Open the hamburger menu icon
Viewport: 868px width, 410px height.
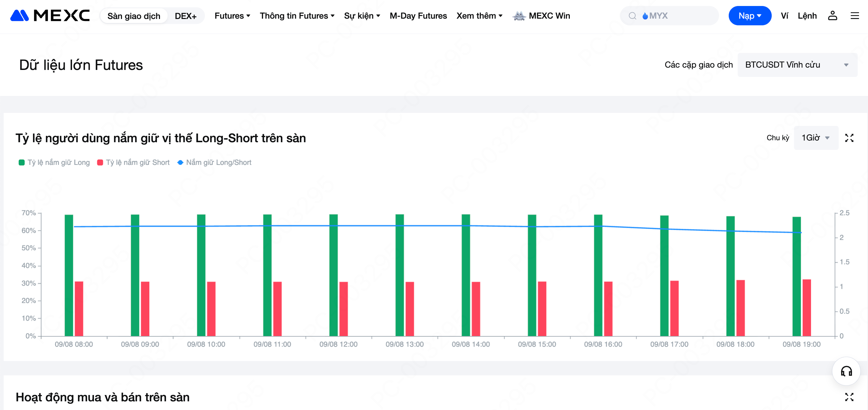pos(855,16)
